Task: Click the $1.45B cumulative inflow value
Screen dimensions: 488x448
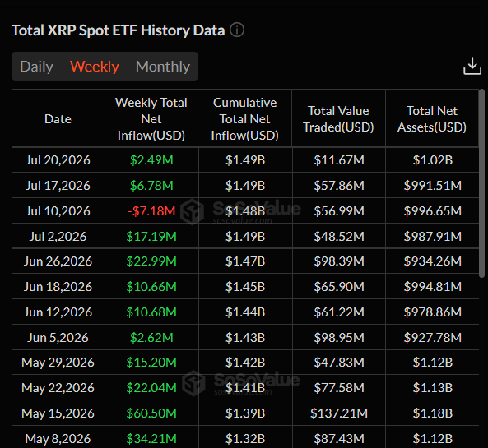Action: (245, 287)
